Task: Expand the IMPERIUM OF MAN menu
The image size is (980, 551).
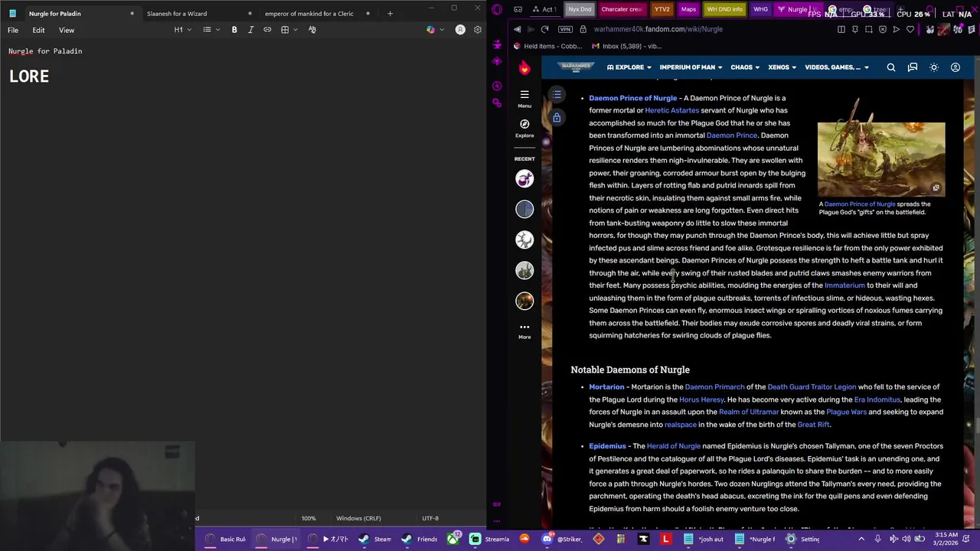Action: pyautogui.click(x=691, y=67)
